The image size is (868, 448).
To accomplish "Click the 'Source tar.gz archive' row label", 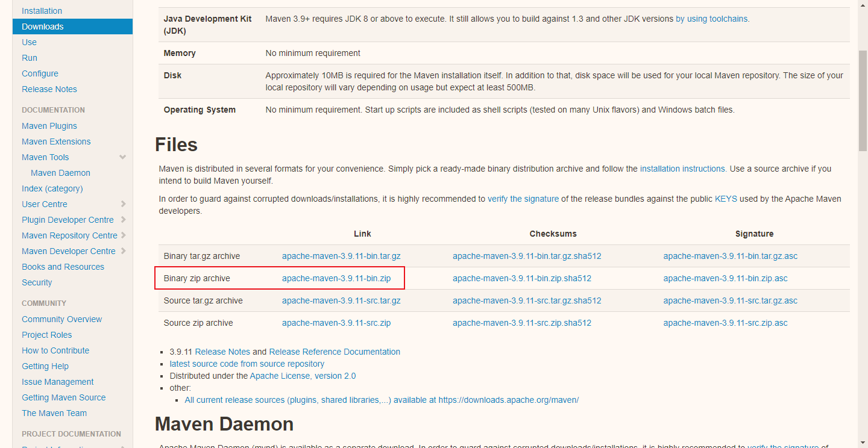I will (203, 300).
